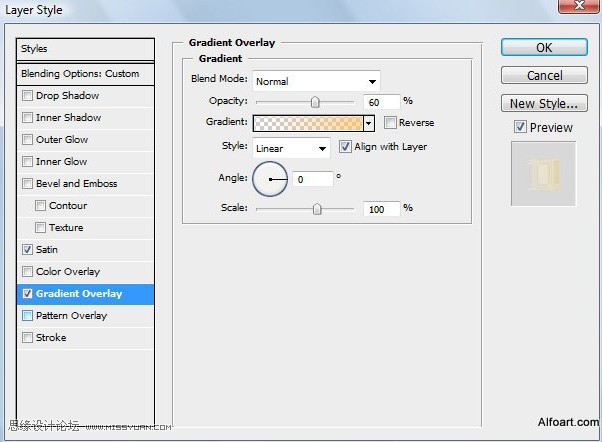602x442 pixels.
Task: Confirm with the OK button
Action: [544, 48]
